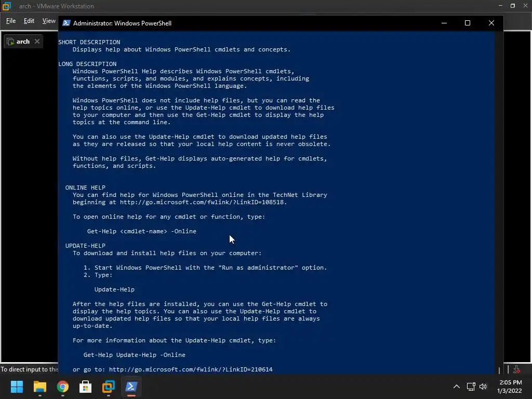Click the PowerShell taskbar icon
Image resolution: width=532 pixels, height=399 pixels.
[131, 387]
